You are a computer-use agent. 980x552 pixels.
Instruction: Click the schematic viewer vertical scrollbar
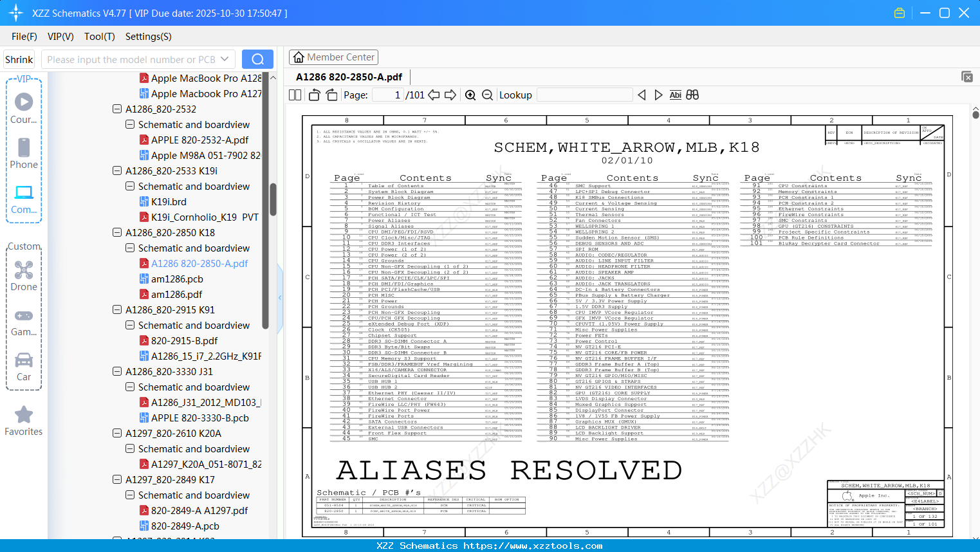coord(975,115)
